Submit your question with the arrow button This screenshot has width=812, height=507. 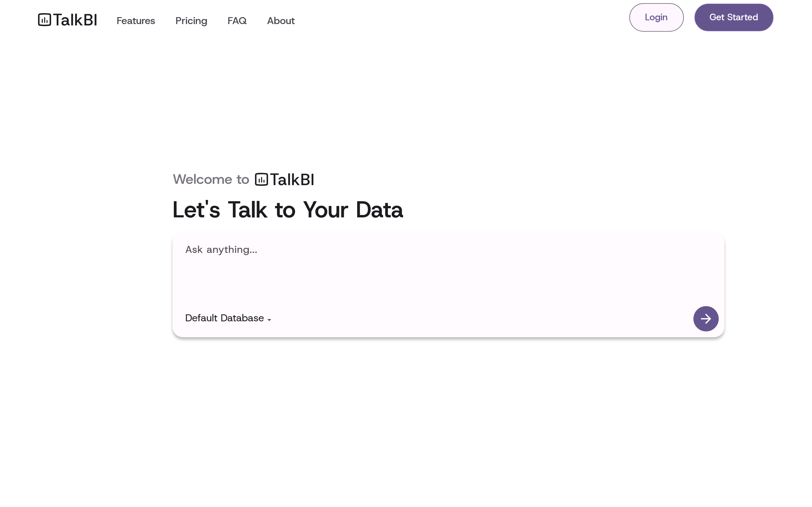(x=706, y=318)
